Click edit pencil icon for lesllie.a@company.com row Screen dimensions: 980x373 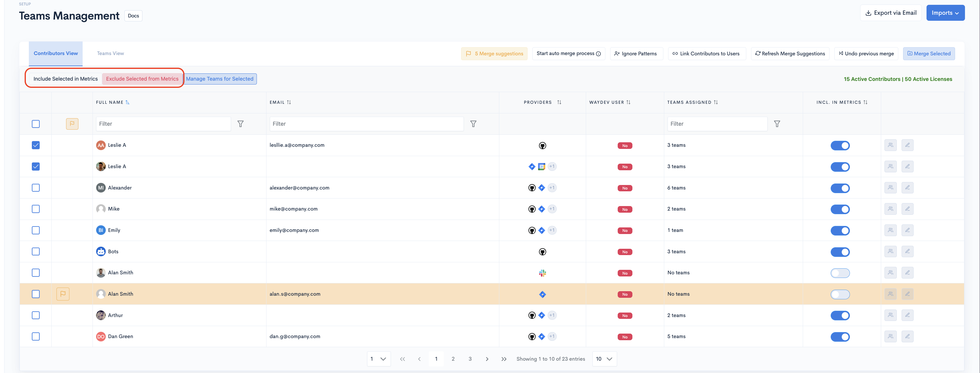(907, 145)
